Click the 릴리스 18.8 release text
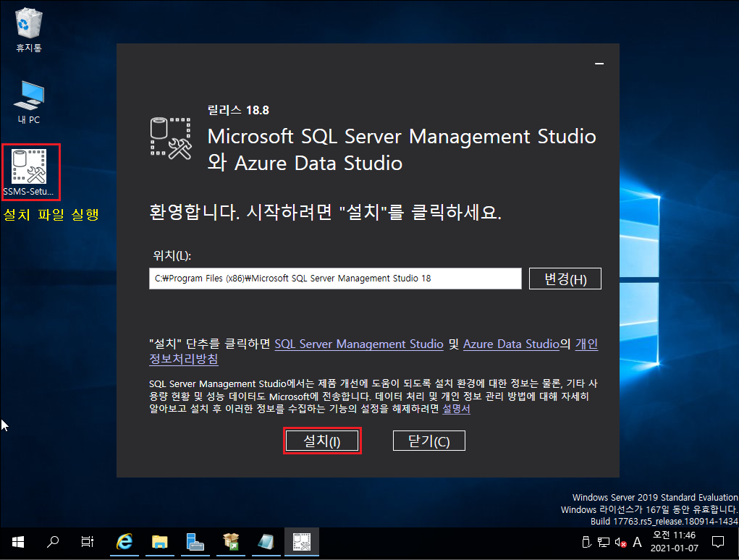This screenshot has height=560, width=739. tap(238, 110)
